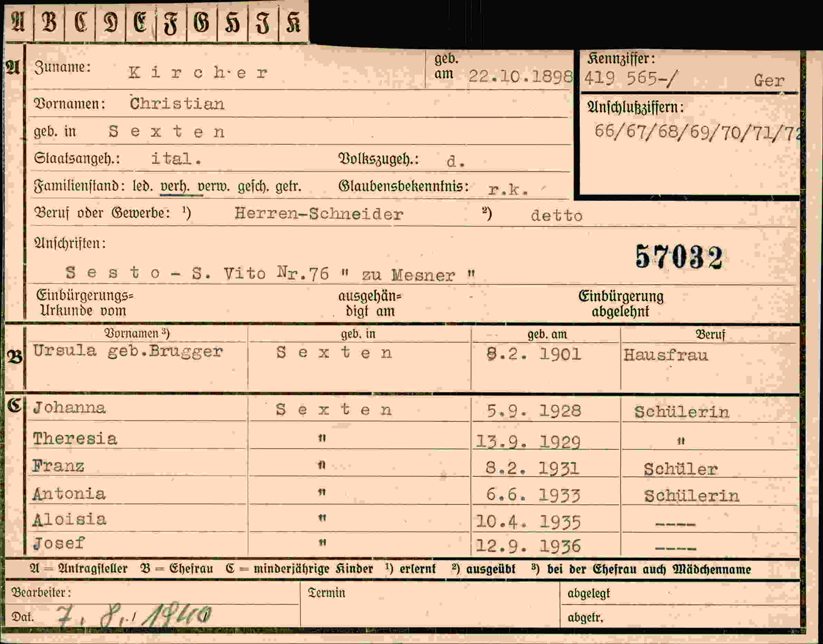
Task: Click the 'Termin' field label
Action: tap(326, 593)
